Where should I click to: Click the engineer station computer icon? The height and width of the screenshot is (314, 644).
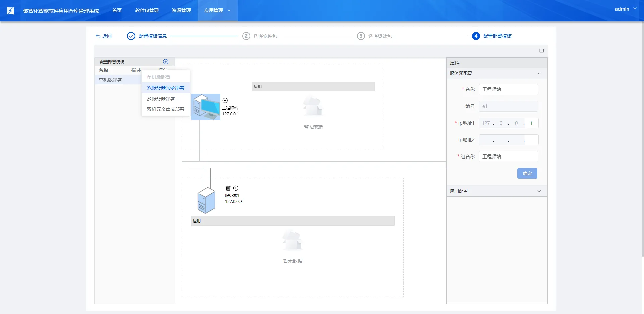click(205, 107)
